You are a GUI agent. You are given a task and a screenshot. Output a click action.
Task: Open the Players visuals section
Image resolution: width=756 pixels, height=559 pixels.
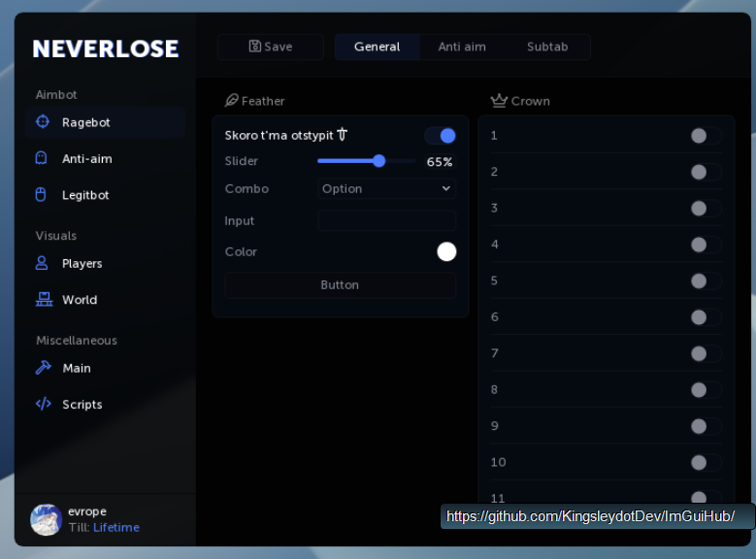coord(106,263)
